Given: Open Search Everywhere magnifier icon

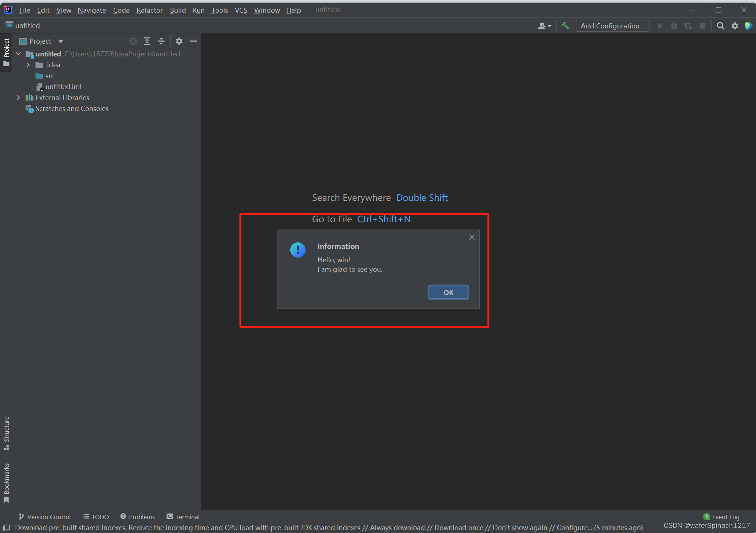Looking at the screenshot, I should 720,26.
